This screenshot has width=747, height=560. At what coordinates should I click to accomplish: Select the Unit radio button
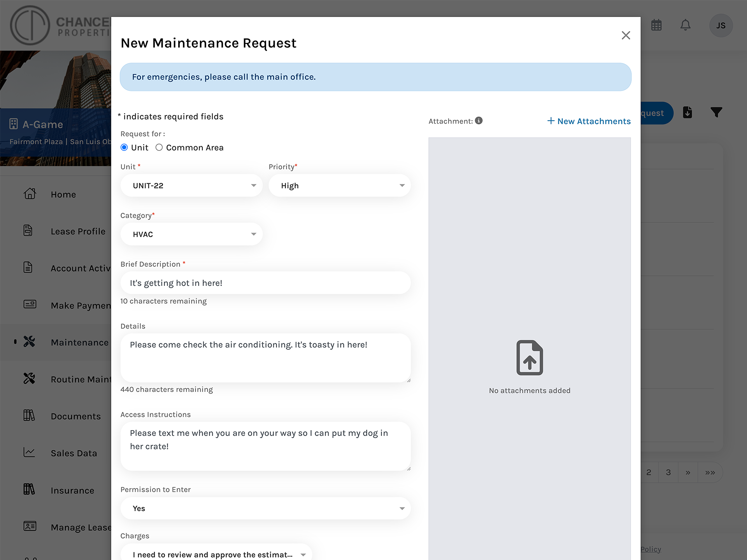click(124, 147)
